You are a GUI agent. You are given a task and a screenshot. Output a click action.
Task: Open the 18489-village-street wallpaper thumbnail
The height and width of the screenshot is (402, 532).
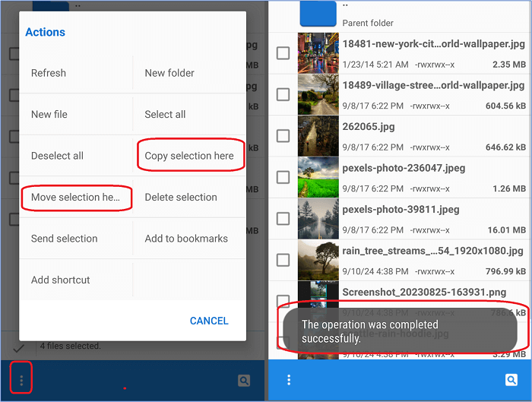tap(318, 94)
